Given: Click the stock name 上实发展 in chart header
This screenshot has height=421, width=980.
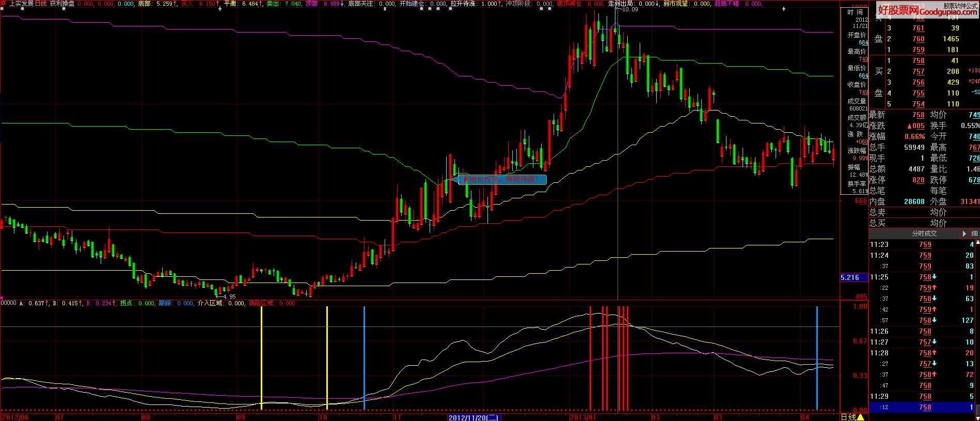Looking at the screenshot, I should click(22, 4).
